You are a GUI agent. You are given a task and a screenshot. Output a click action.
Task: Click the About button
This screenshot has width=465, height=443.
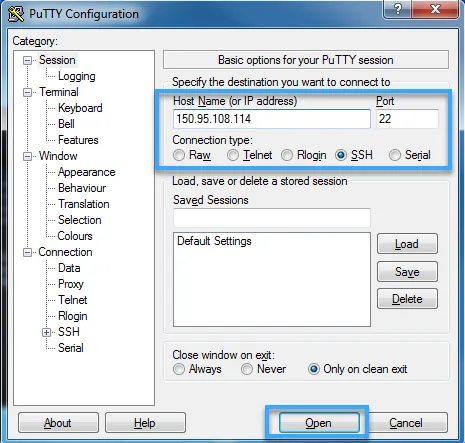click(x=58, y=423)
